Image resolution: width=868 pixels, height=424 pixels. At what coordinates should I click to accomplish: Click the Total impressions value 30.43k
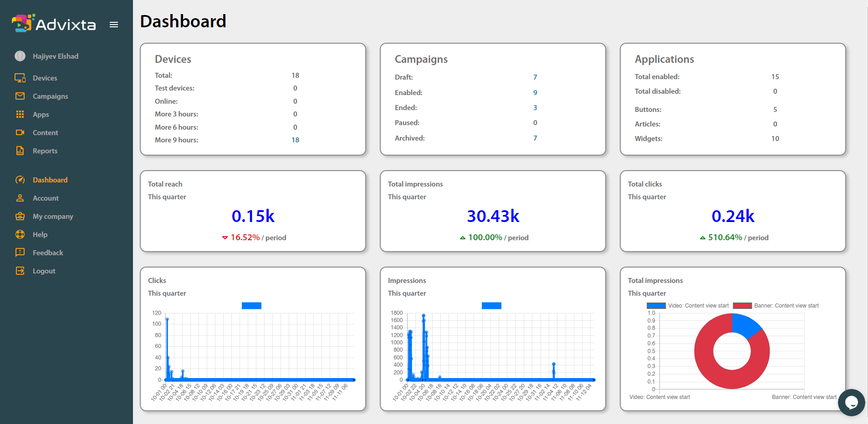[493, 216]
